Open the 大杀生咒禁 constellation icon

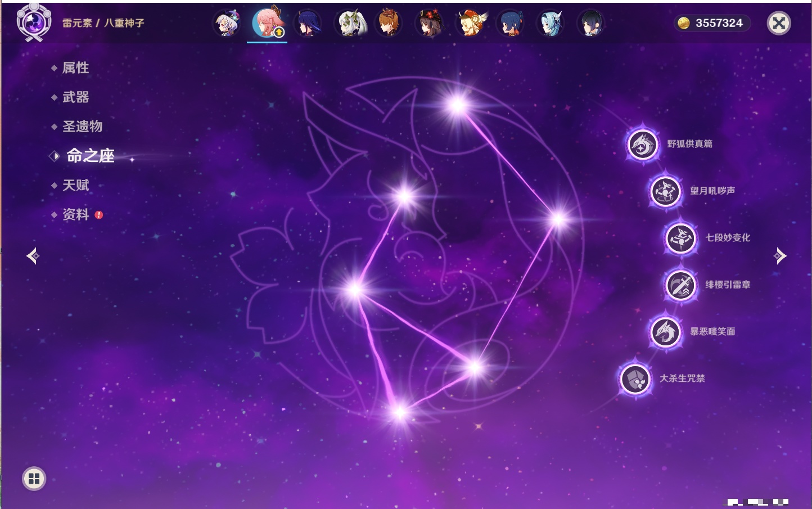tap(635, 379)
